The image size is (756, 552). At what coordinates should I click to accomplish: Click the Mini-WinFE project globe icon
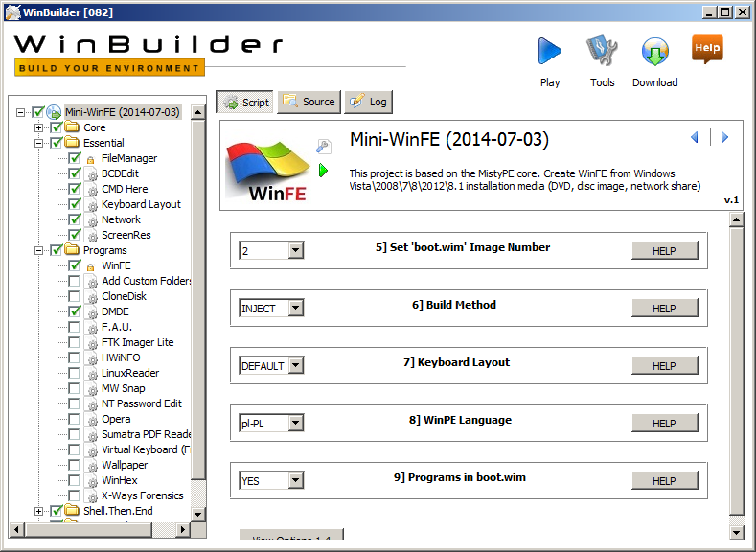coord(54,112)
